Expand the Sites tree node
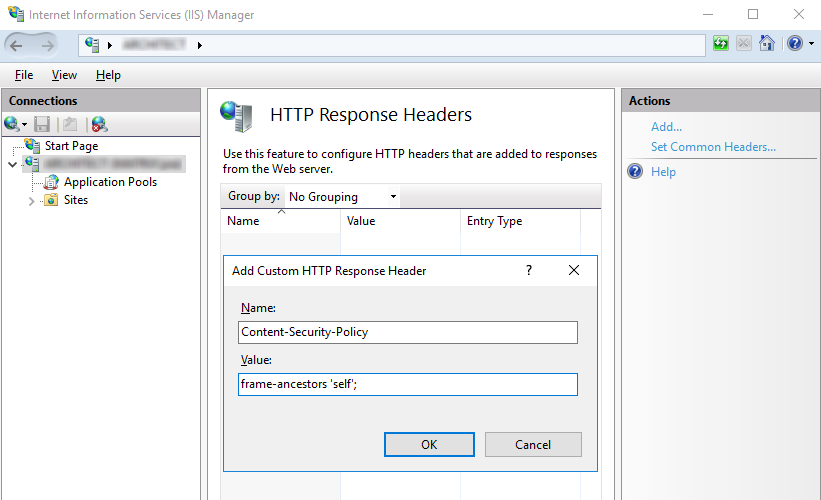821x500 pixels. click(x=32, y=200)
